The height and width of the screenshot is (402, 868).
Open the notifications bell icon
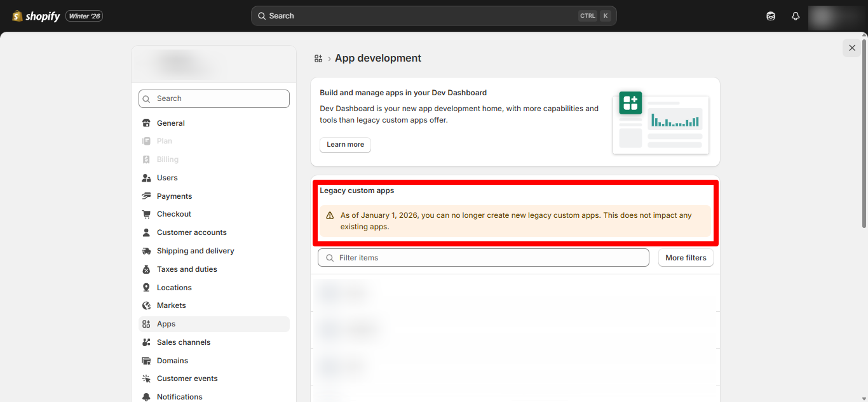click(795, 15)
